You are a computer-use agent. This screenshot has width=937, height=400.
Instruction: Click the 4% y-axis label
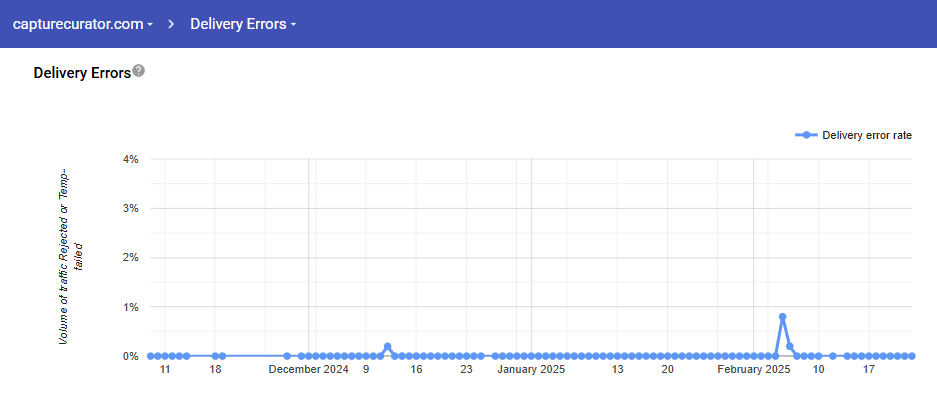[x=130, y=159]
